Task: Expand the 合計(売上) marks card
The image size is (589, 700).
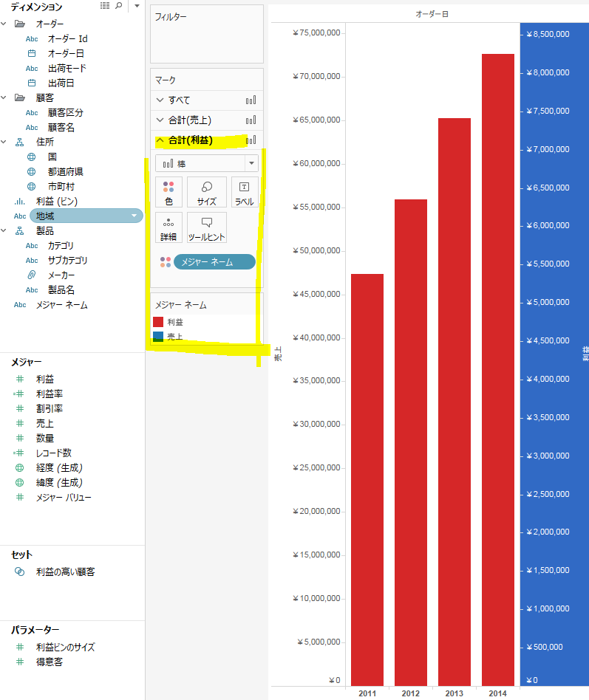Action: pos(160,120)
